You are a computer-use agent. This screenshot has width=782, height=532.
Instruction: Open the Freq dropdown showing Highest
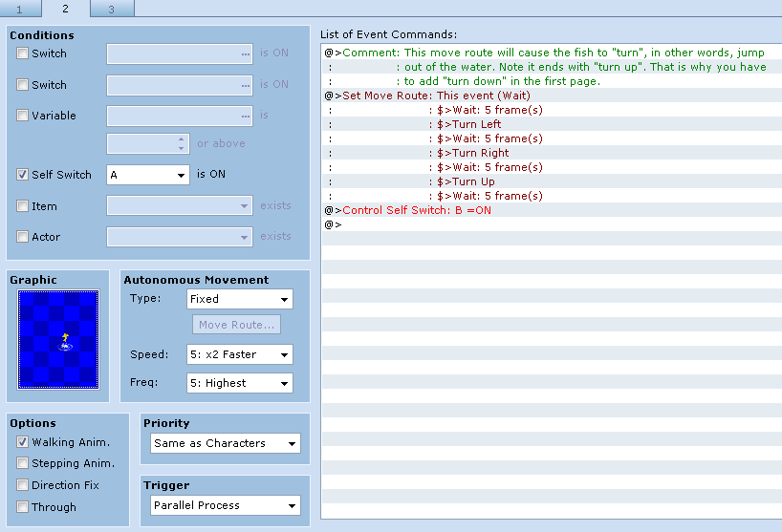pos(240,383)
